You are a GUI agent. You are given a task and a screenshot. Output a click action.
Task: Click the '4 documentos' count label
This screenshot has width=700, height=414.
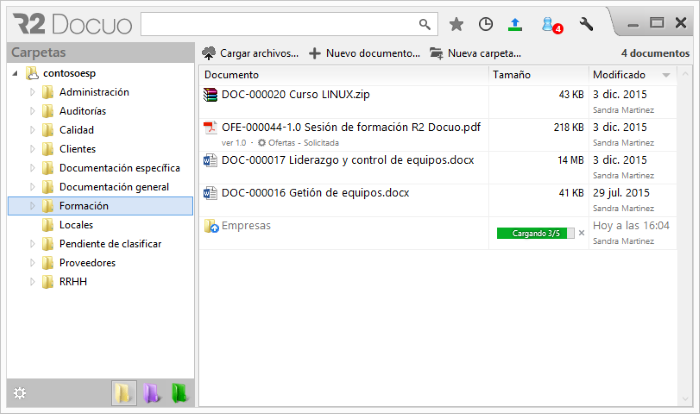click(655, 53)
